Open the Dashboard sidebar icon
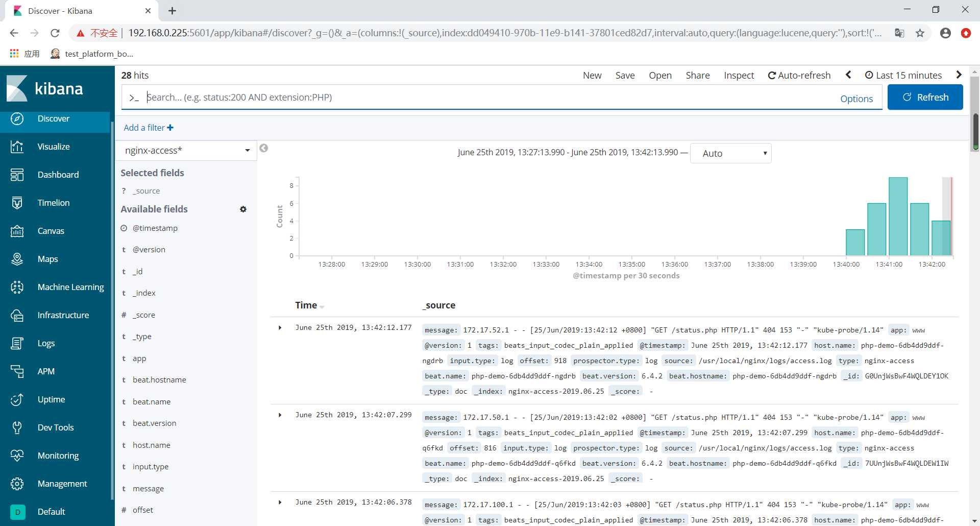The height and width of the screenshot is (526, 980). [x=17, y=175]
